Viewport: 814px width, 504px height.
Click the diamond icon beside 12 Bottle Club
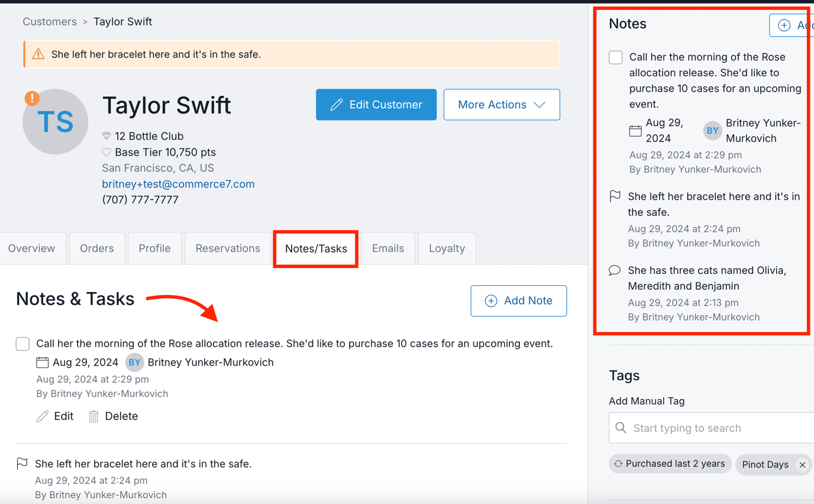(x=106, y=136)
